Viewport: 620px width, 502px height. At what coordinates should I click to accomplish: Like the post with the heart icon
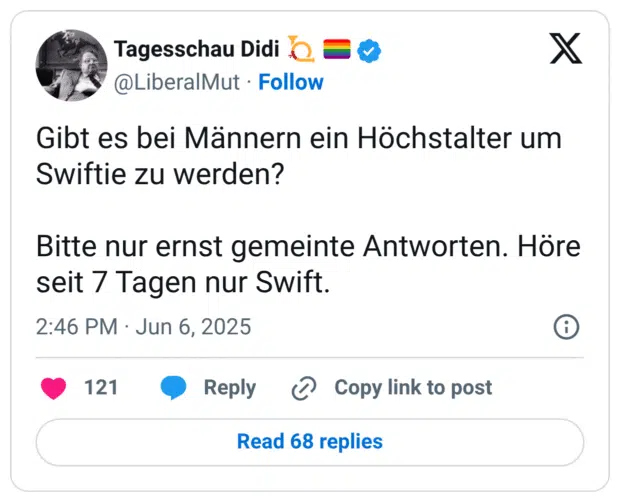(53, 388)
